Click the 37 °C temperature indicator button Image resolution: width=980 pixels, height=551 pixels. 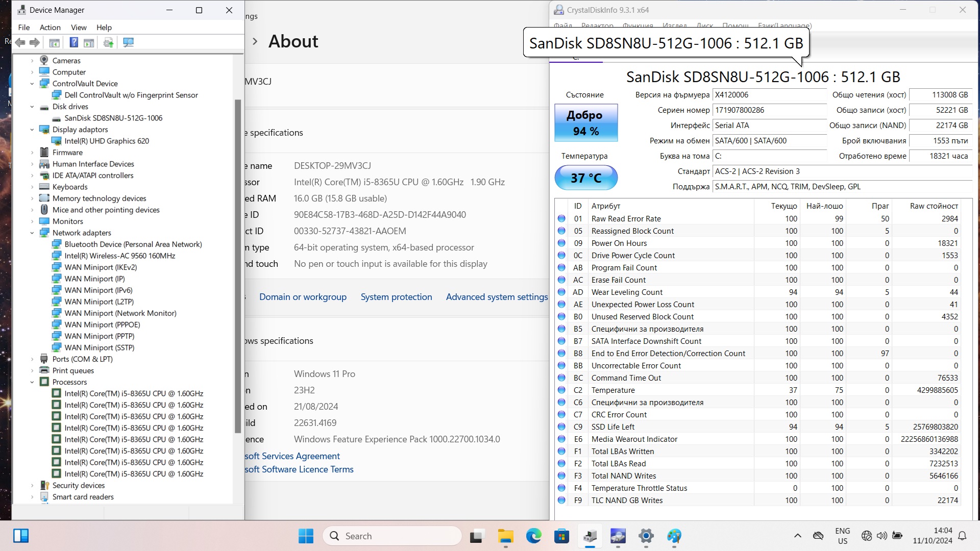coord(586,178)
